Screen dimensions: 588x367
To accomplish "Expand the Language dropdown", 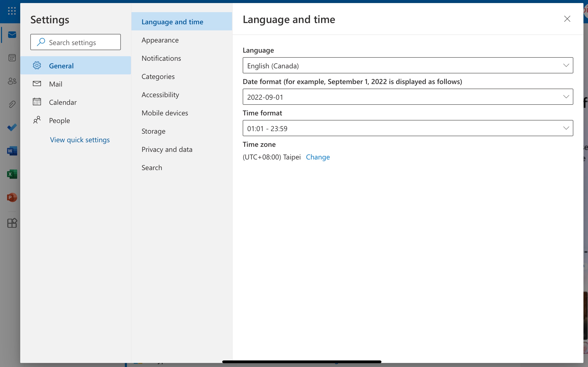I will 408,65.
